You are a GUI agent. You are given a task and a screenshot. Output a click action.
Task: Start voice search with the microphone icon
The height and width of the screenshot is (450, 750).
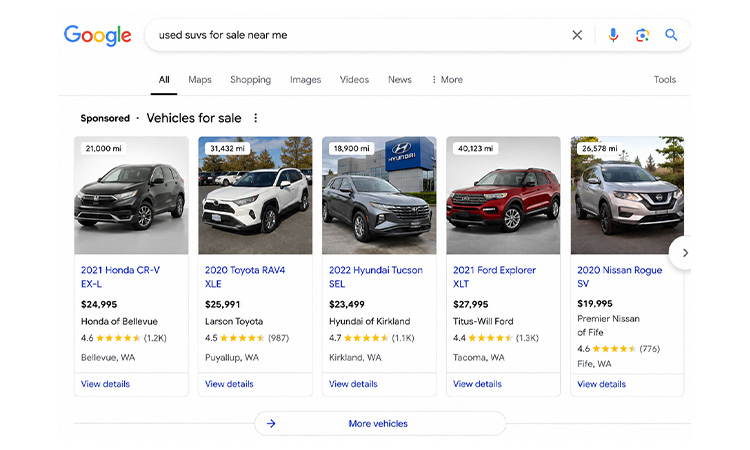pos(613,35)
